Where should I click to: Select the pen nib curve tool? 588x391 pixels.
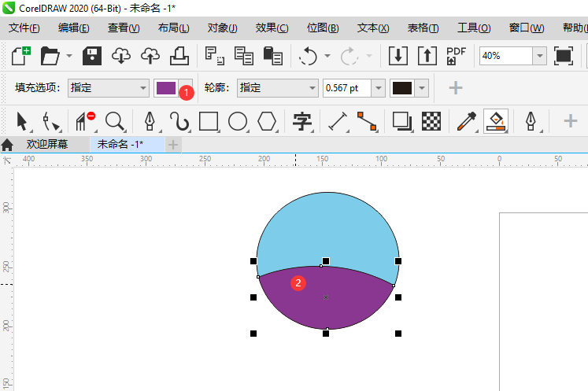pyautogui.click(x=150, y=121)
